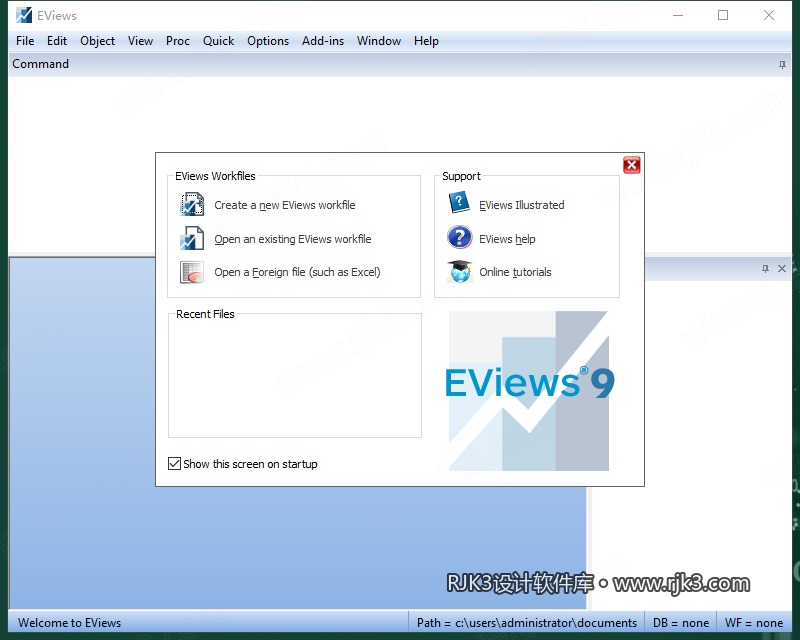Click the Open existing workfile icon

pos(192,238)
